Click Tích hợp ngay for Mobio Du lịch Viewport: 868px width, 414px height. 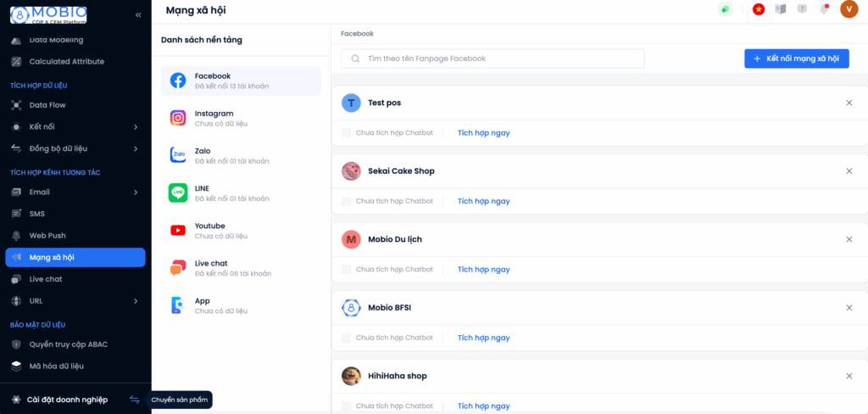tap(484, 269)
